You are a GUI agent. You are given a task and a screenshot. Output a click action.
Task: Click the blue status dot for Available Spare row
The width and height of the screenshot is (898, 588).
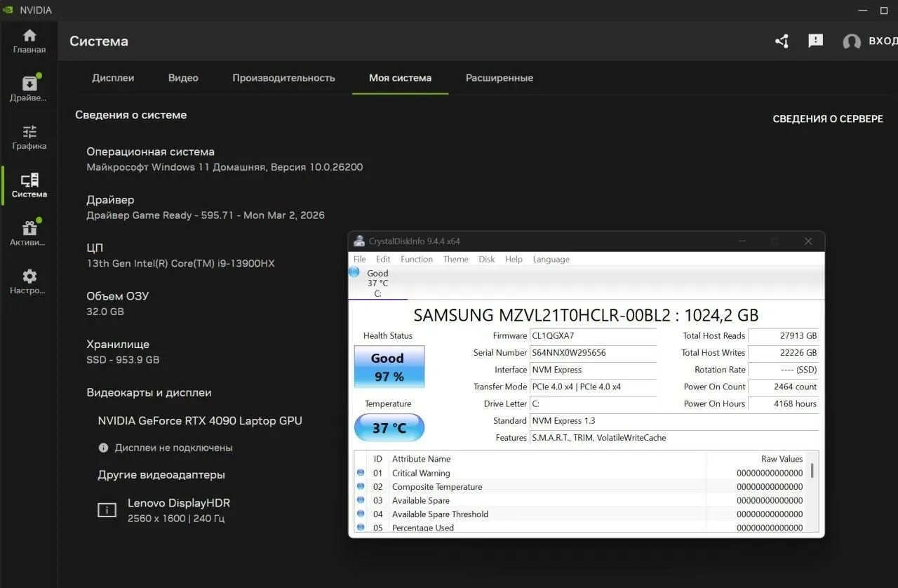coord(361,500)
